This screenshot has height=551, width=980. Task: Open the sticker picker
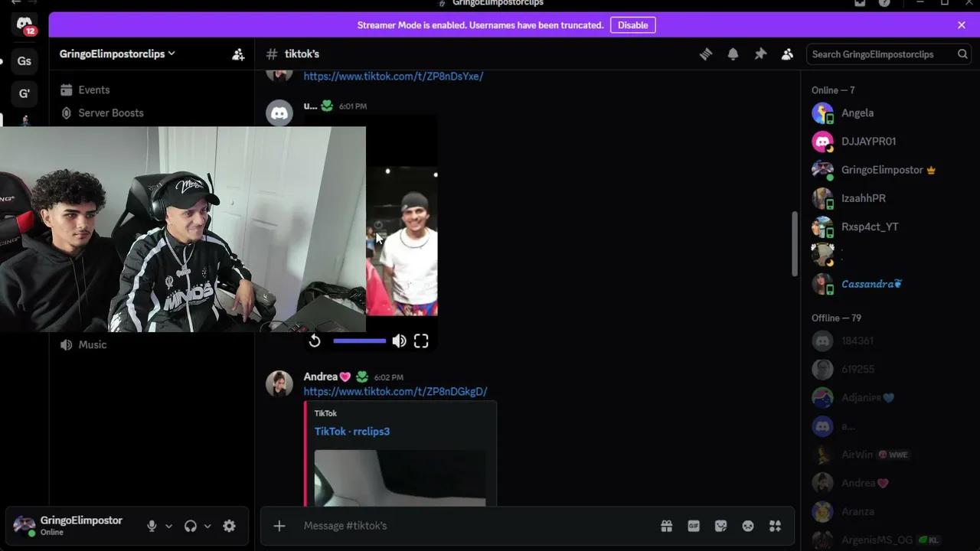(720, 526)
